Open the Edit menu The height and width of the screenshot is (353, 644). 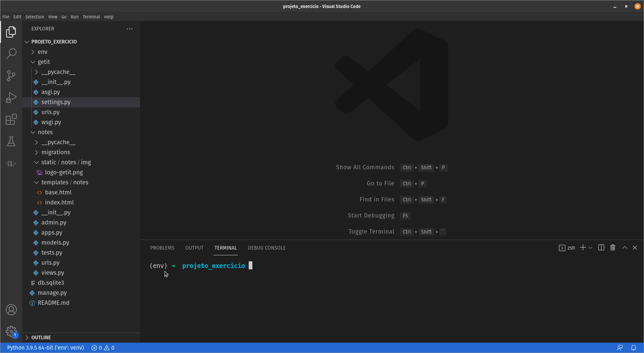pyautogui.click(x=17, y=17)
